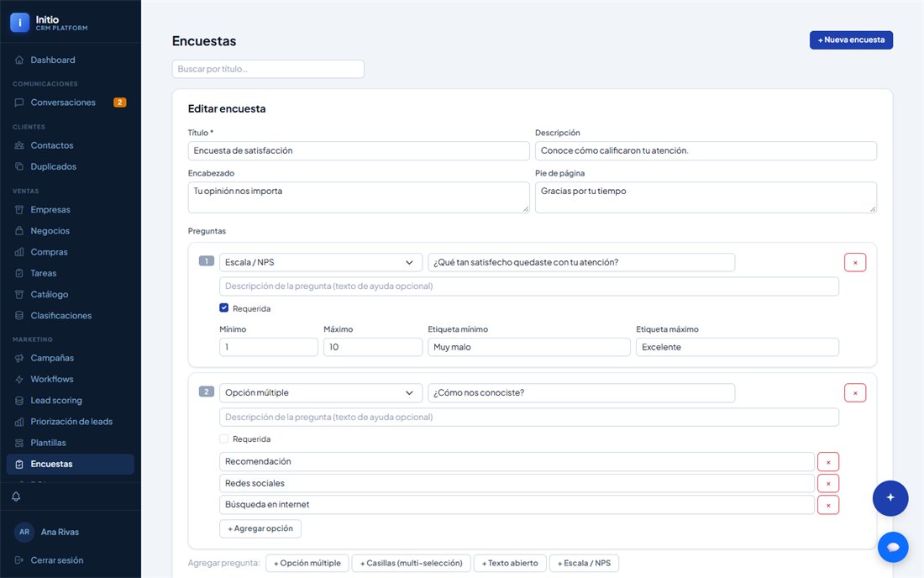Click the Duplicados copy icon
Viewport: 924px width, 578px height.
[18, 166]
